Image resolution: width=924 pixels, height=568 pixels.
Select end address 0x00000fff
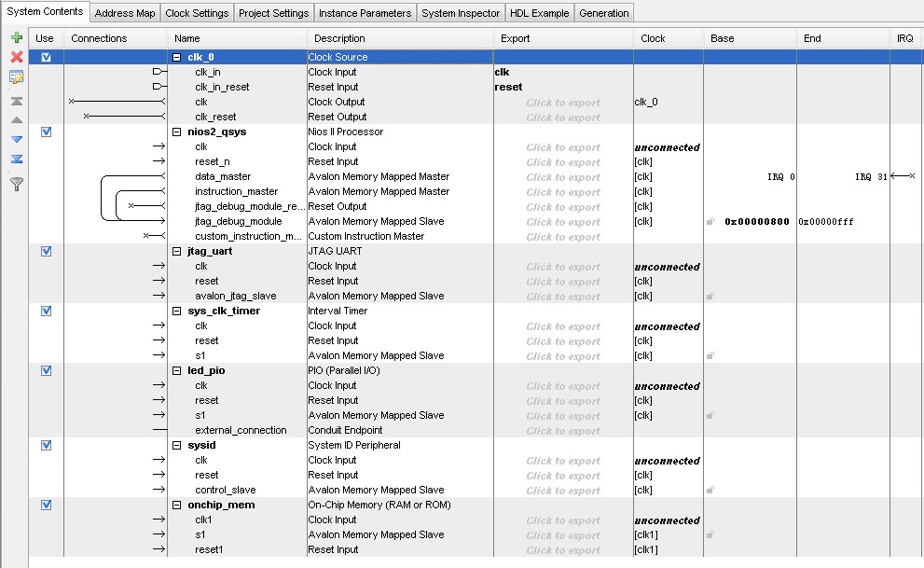[x=825, y=222]
